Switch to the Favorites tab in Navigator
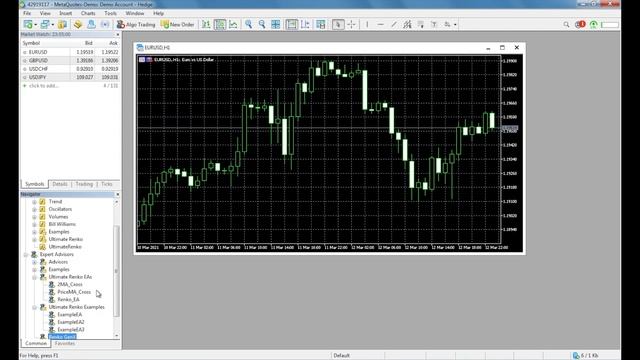Image resolution: width=640 pixels, height=360 pixels. [64, 343]
